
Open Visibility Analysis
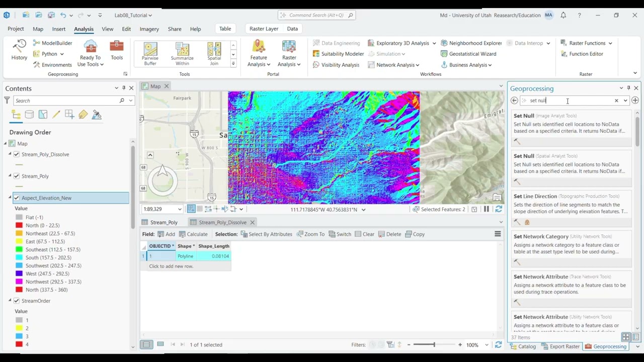[x=336, y=65]
